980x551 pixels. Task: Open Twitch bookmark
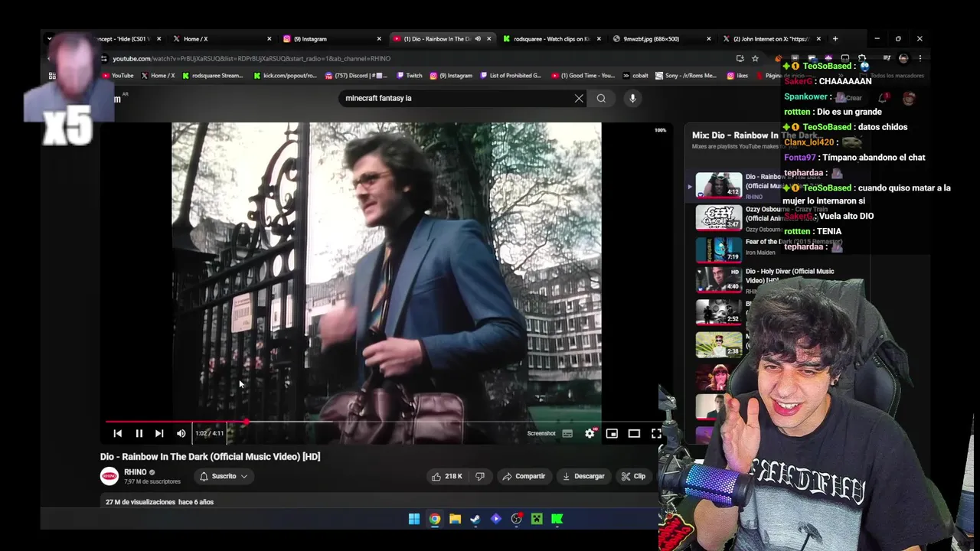point(409,76)
